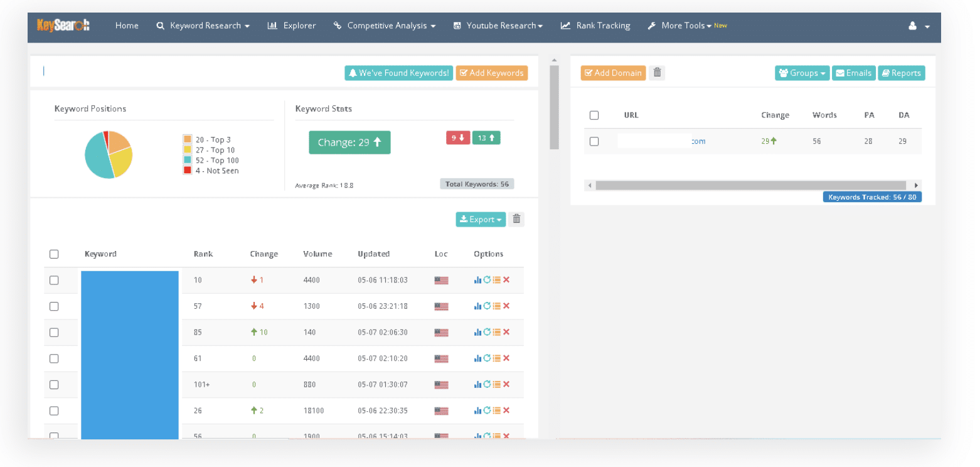Tick the select-all checkbox in Keyword header
This screenshot has width=980, height=467.
click(54, 254)
